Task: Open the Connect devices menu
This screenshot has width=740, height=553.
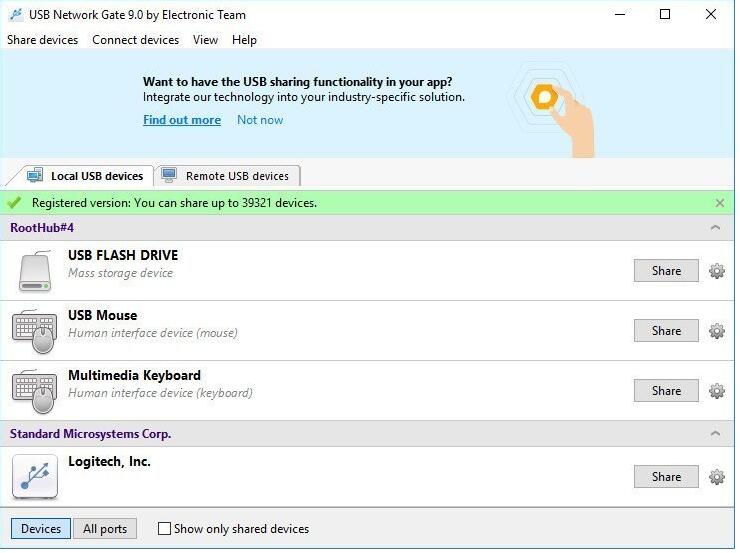Action: pos(136,40)
